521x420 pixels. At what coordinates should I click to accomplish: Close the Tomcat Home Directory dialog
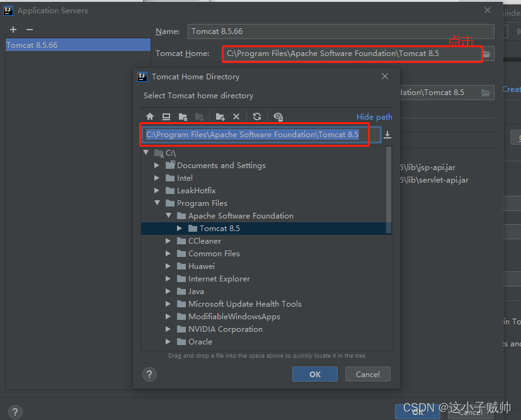click(x=385, y=76)
